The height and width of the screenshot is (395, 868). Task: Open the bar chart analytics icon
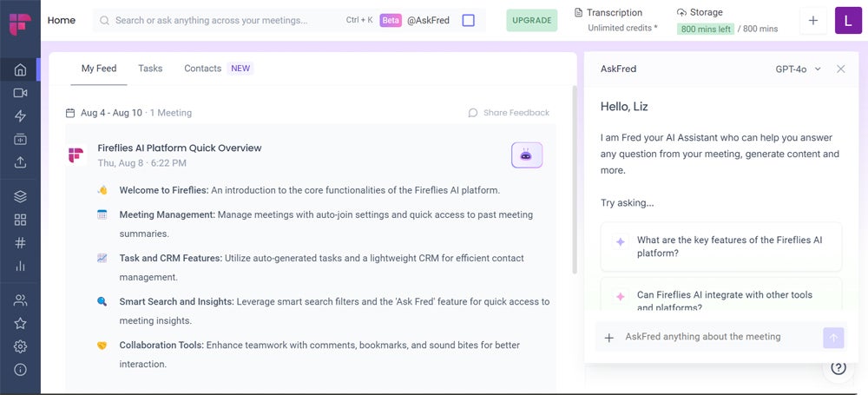coord(20,266)
